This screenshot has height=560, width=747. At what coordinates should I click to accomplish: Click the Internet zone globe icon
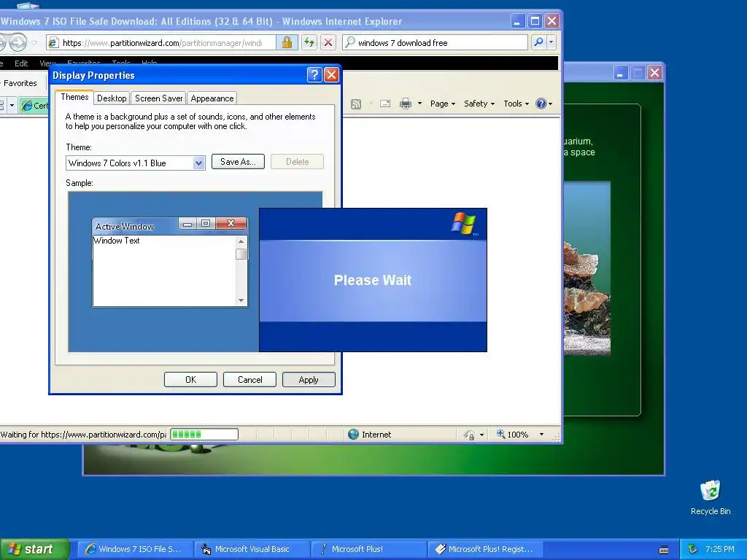[x=353, y=435]
